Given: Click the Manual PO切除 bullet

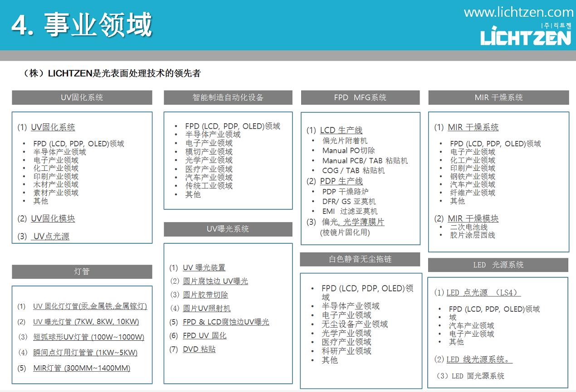Looking at the screenshot, I should tap(348, 150).
